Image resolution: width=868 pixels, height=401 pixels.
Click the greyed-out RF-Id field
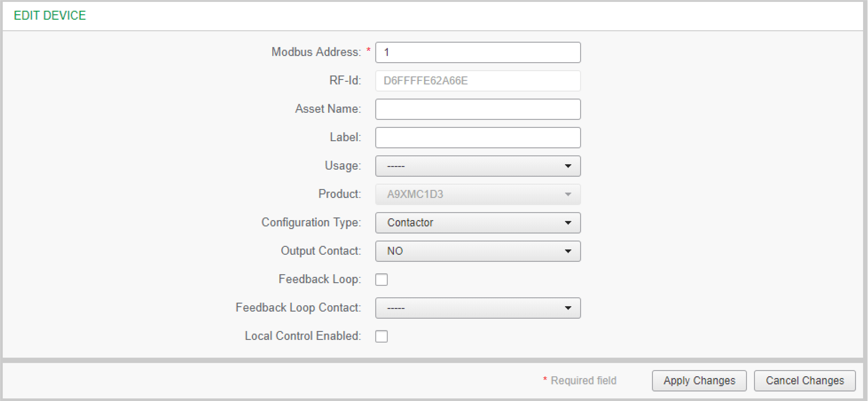point(477,81)
